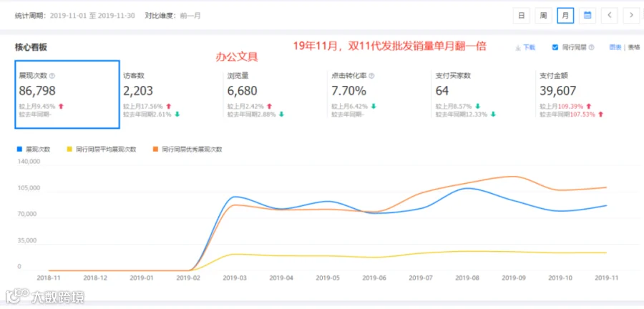Image resolution: width=644 pixels, height=309 pixels.
Task: Open the calendar date picker icon
Action: click(x=587, y=16)
